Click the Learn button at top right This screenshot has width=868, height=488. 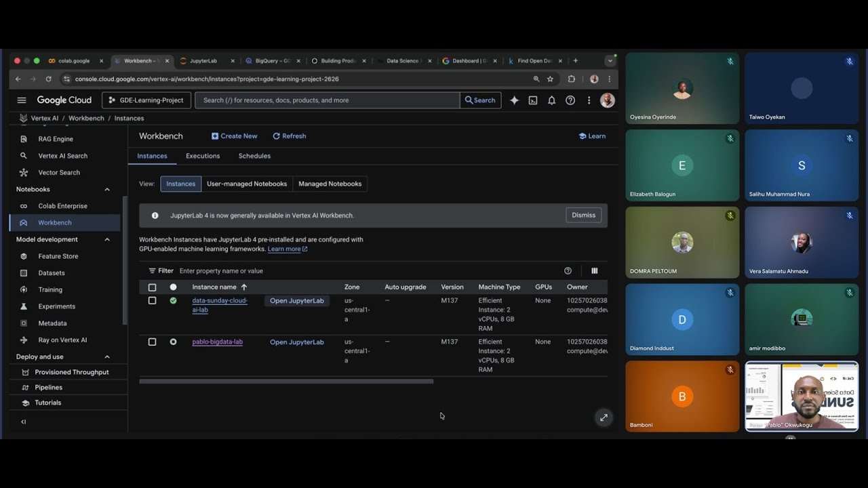(592, 136)
